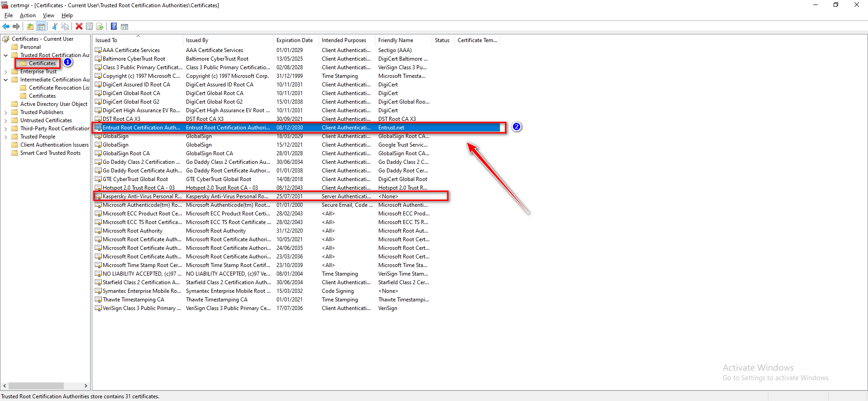The width and height of the screenshot is (868, 401).
Task: Click the Personal folder icon in the tree
Action: [15, 47]
